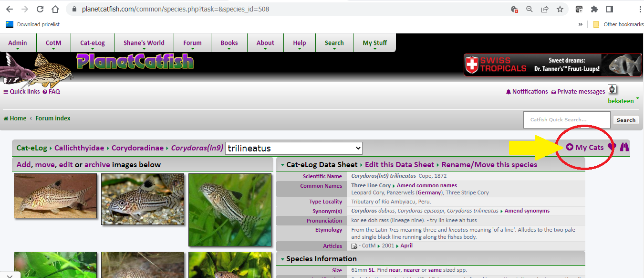Show hidden bookmarks with the double chevron
The image size is (644, 278).
tap(581, 24)
